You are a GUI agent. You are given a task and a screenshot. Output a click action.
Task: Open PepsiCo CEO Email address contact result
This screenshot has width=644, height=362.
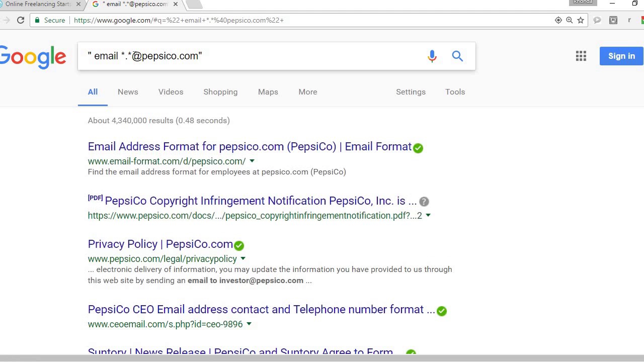click(261, 309)
